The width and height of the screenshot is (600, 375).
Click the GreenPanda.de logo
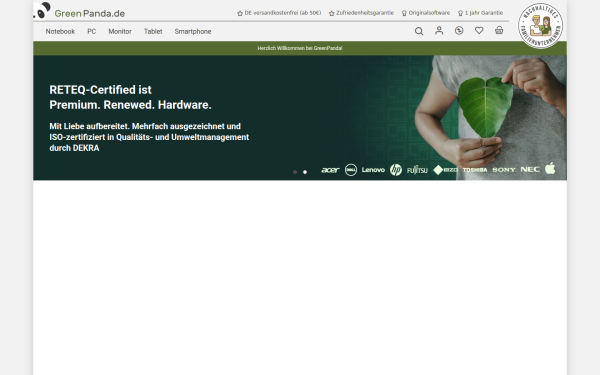(x=79, y=11)
